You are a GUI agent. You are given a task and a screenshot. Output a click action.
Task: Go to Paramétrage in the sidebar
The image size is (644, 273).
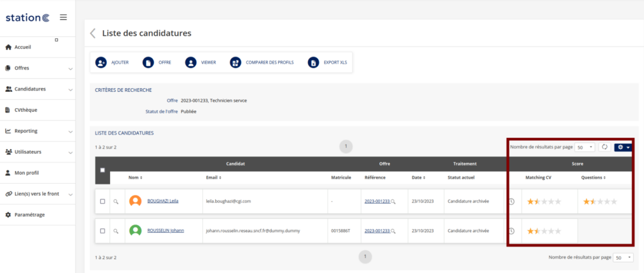tap(29, 215)
